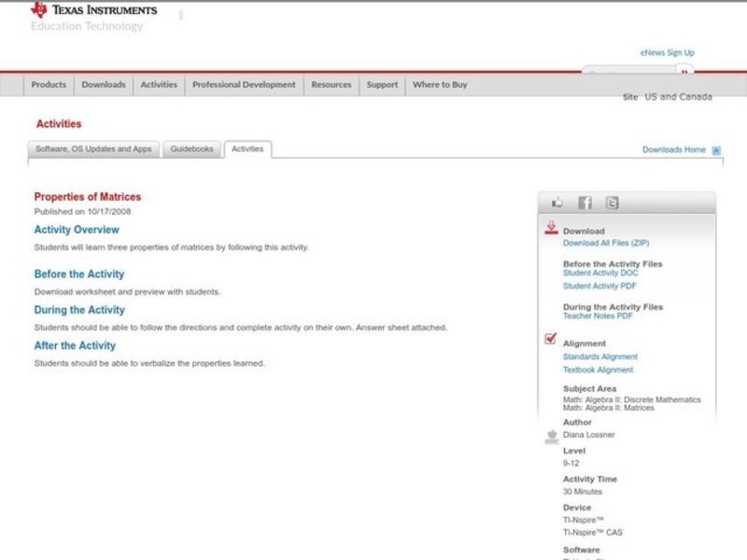Click the Alignment red checkmark icon
Viewport: 747px width, 560px height.
pyautogui.click(x=551, y=339)
